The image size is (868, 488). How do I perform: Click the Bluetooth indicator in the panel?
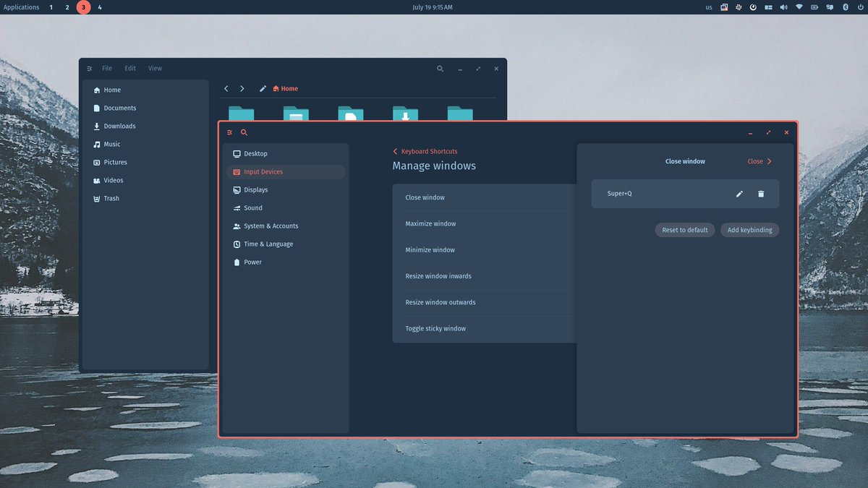[845, 7]
